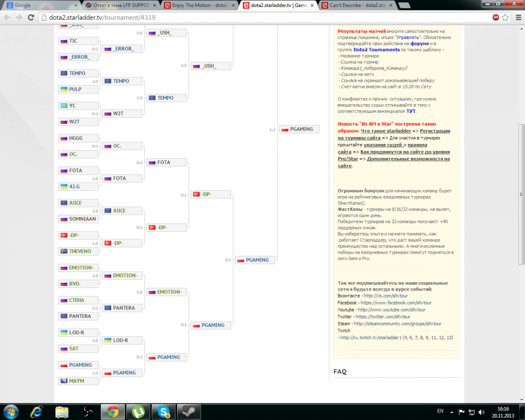Click the Adblock Plus extension icon
The image size is (525, 420).
coord(496,17)
